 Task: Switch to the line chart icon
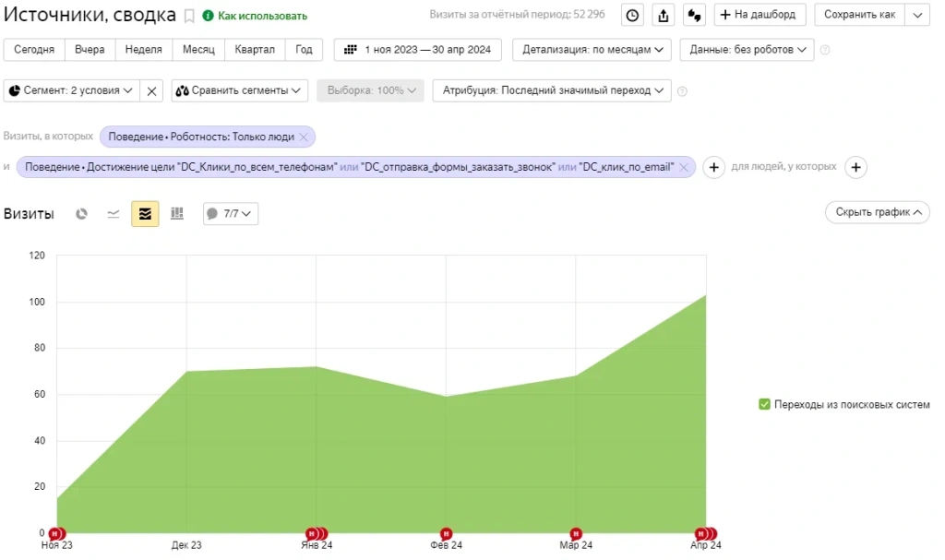(x=113, y=213)
